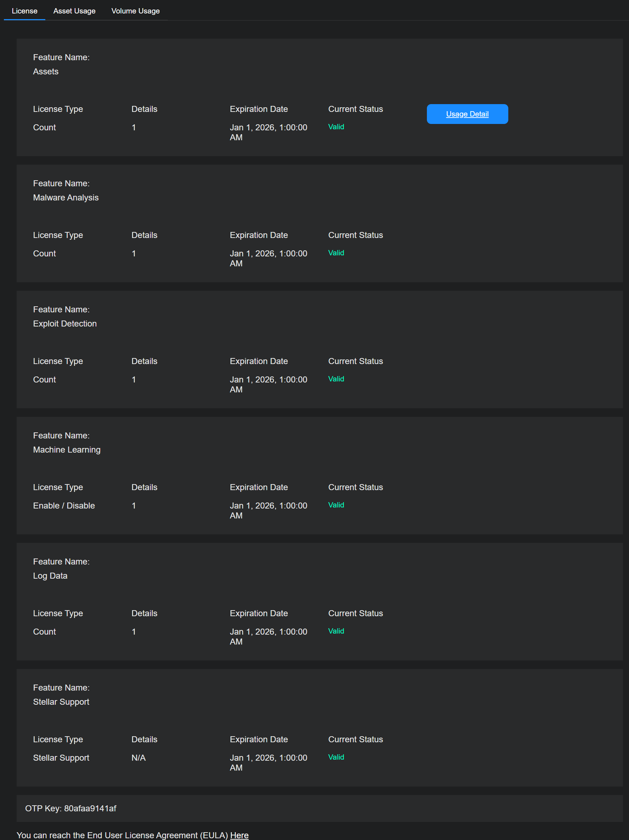Click the Exploit Detection feature name
The image size is (629, 840).
point(65,324)
